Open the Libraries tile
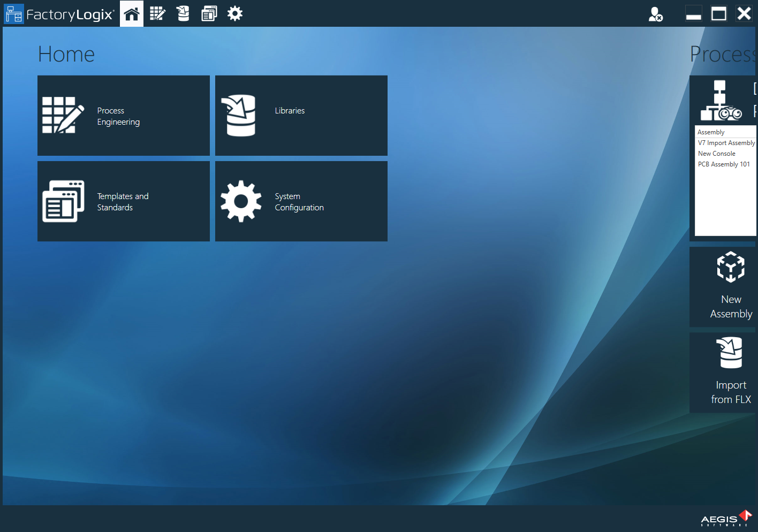The height and width of the screenshot is (532, 758). pyautogui.click(x=300, y=115)
